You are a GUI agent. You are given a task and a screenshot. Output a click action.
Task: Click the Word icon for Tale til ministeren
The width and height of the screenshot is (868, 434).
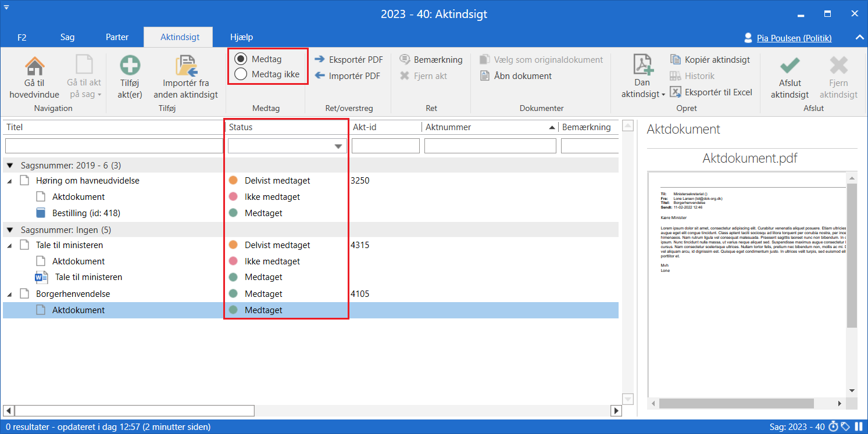pos(41,277)
